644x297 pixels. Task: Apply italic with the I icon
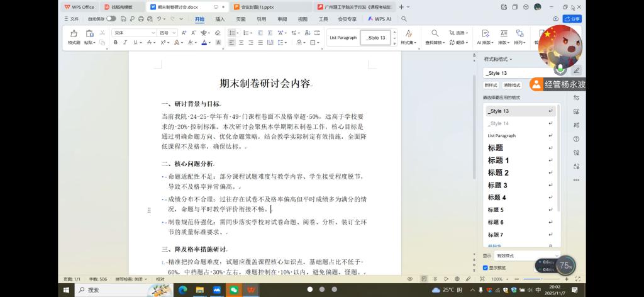(125, 43)
